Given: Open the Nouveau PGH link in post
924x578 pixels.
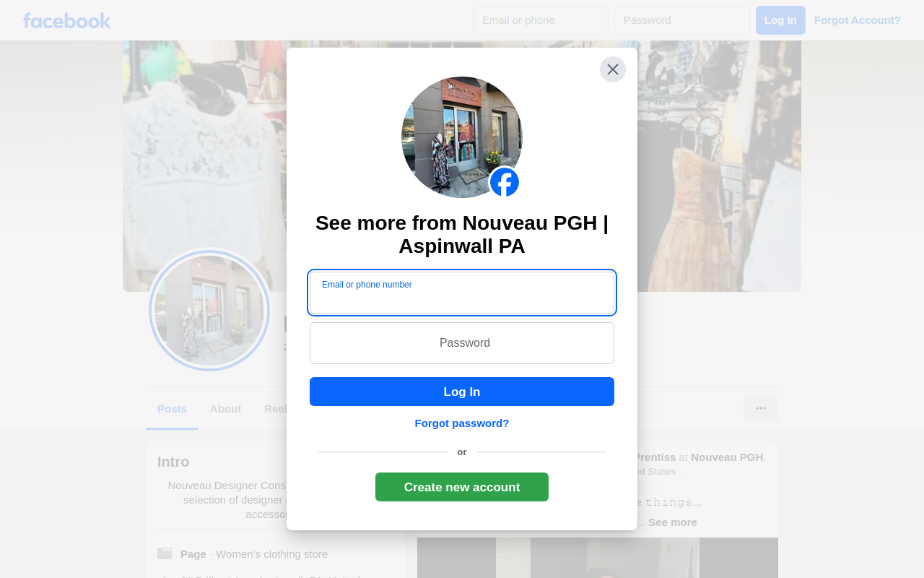Looking at the screenshot, I should click(727, 457).
